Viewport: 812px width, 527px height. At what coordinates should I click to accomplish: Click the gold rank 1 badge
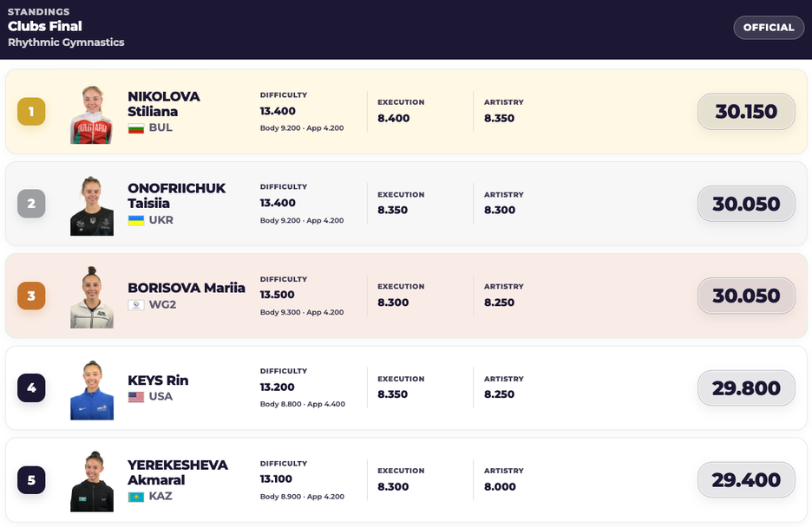pyautogui.click(x=31, y=111)
